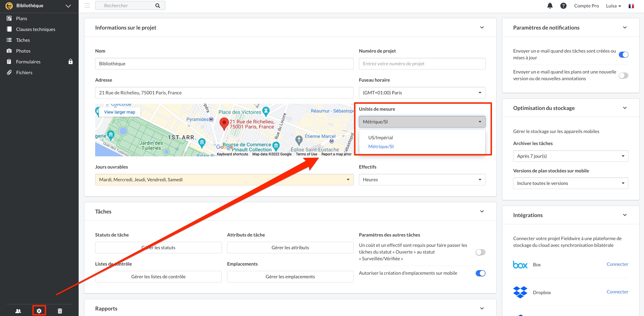Click the red map pin marker

[x=224, y=124]
